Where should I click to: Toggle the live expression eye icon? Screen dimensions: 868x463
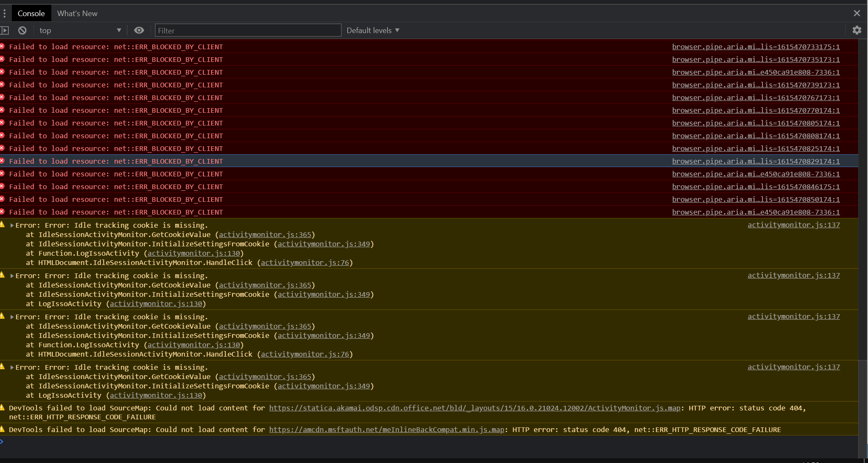pyautogui.click(x=139, y=30)
